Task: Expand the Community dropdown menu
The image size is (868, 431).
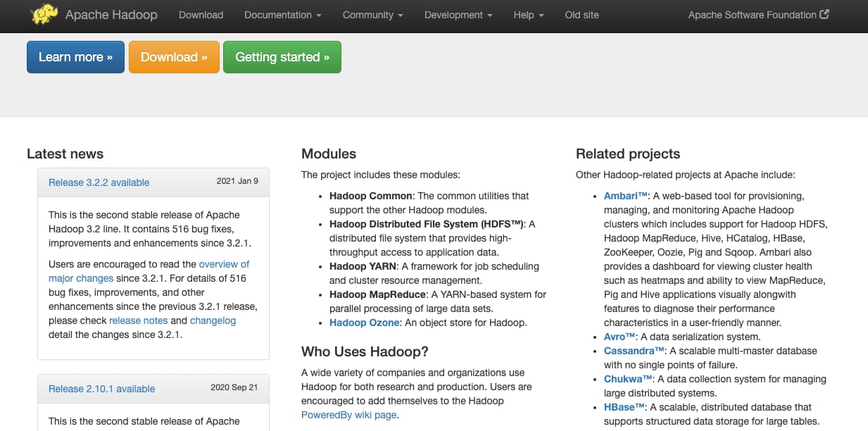Action: (373, 15)
